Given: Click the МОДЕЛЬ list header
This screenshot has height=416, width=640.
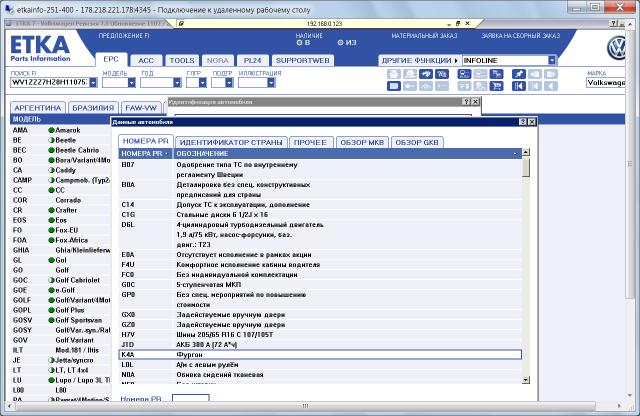Looking at the screenshot, I should 60,119.
